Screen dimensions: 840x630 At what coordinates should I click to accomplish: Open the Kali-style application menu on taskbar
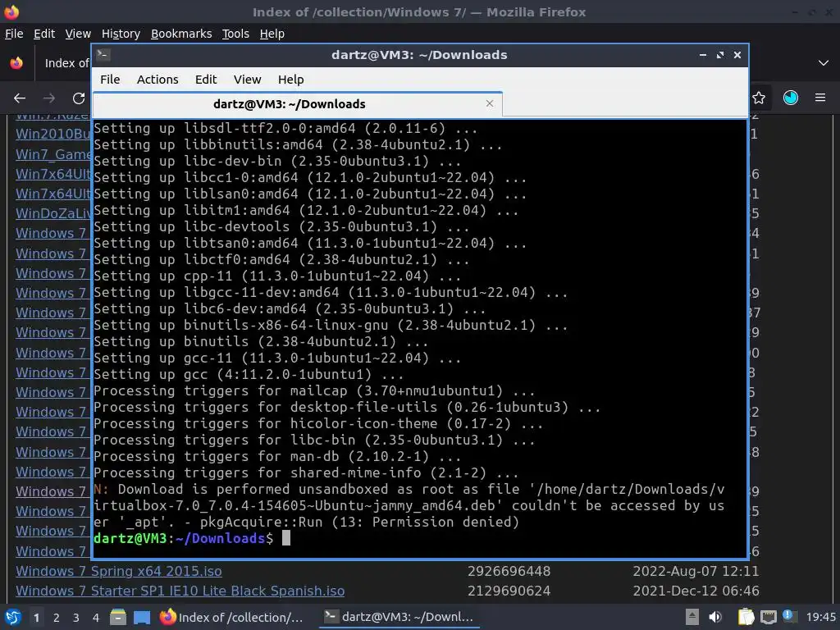click(x=12, y=617)
